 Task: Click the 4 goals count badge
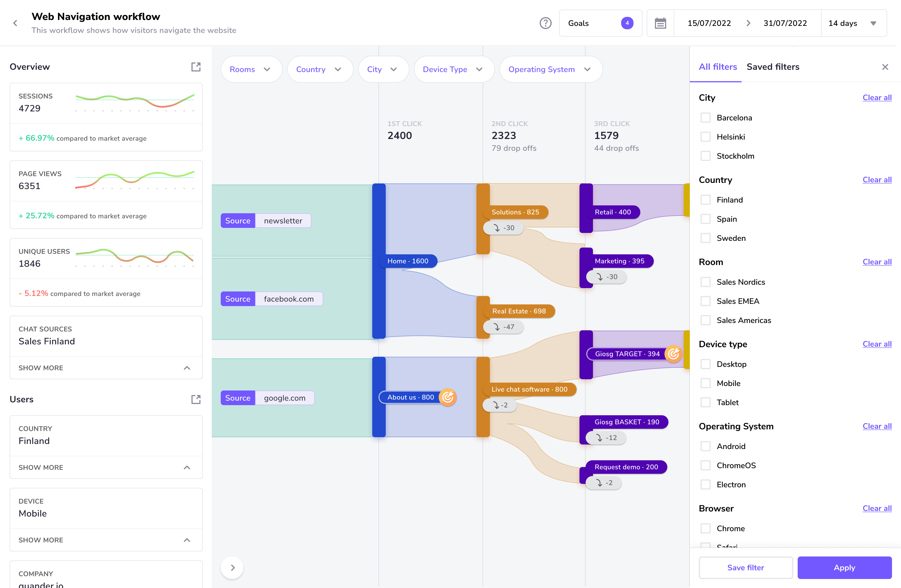(x=627, y=23)
